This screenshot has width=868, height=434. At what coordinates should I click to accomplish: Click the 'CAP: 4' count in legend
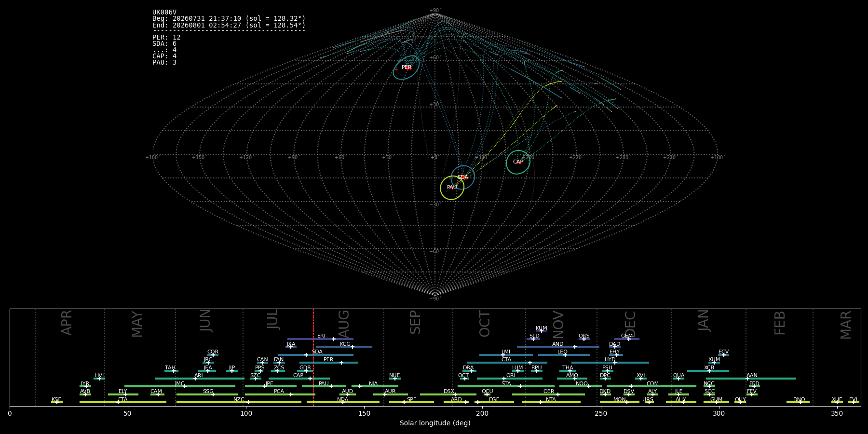click(x=164, y=56)
